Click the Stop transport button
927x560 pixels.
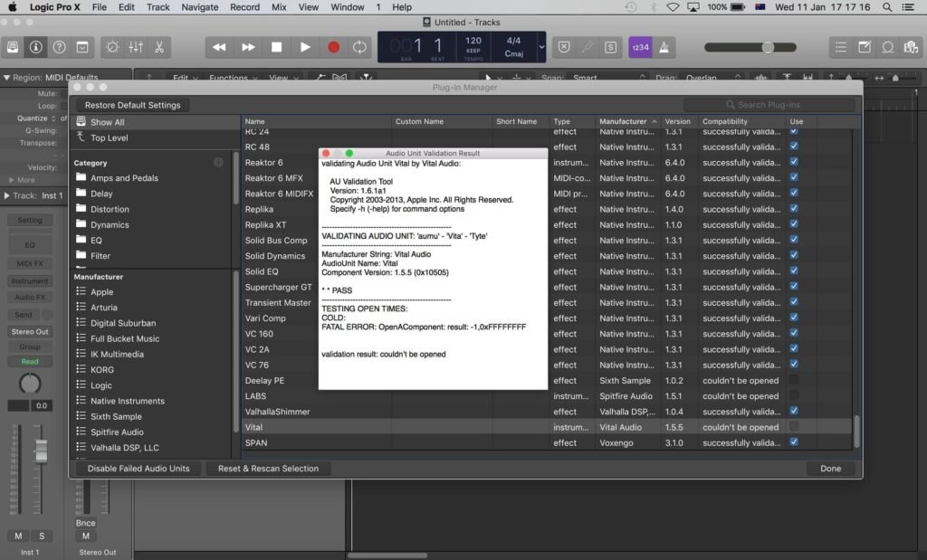[276, 47]
